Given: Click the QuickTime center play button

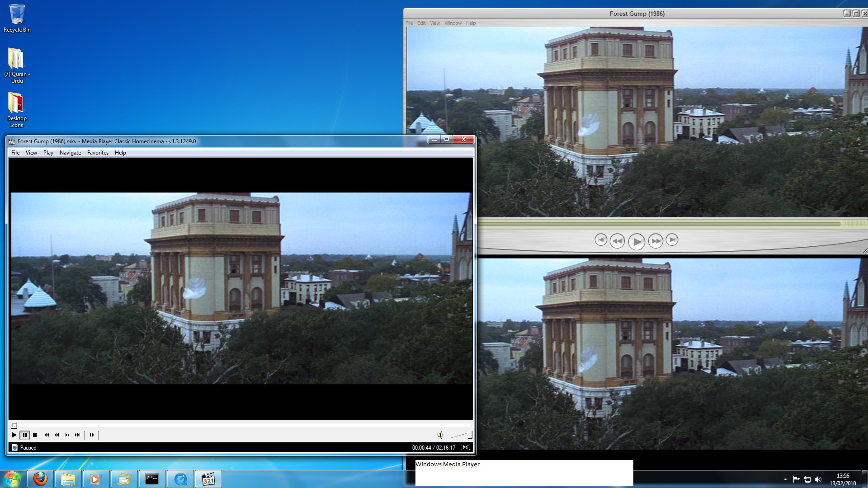Looking at the screenshot, I should (637, 242).
